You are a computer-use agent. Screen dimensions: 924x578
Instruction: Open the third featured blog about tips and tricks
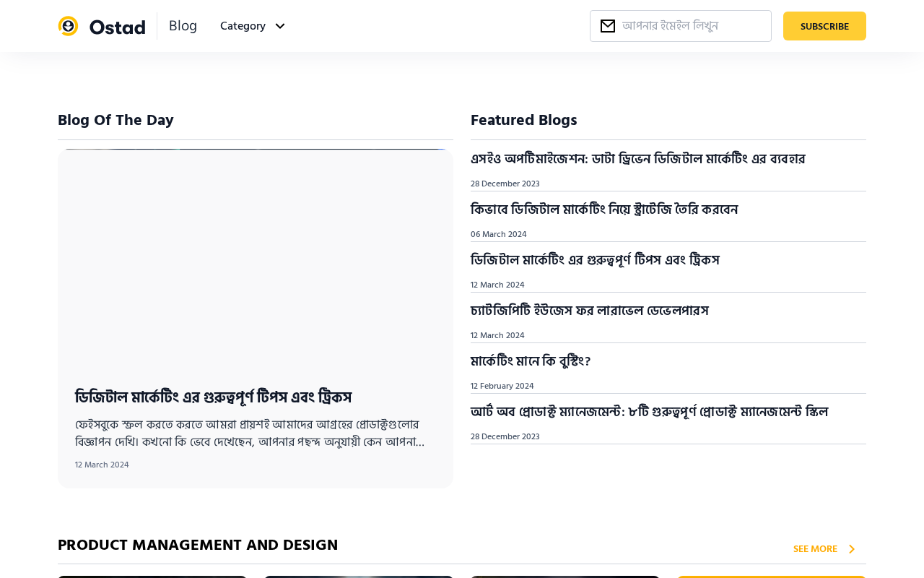pyautogui.click(x=595, y=260)
